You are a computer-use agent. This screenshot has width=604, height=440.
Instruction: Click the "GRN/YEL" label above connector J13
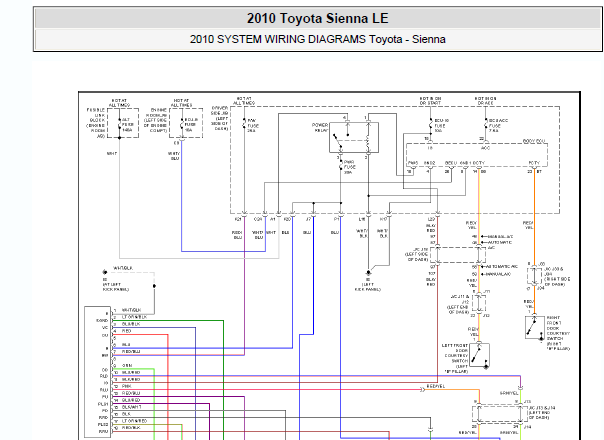point(509,393)
